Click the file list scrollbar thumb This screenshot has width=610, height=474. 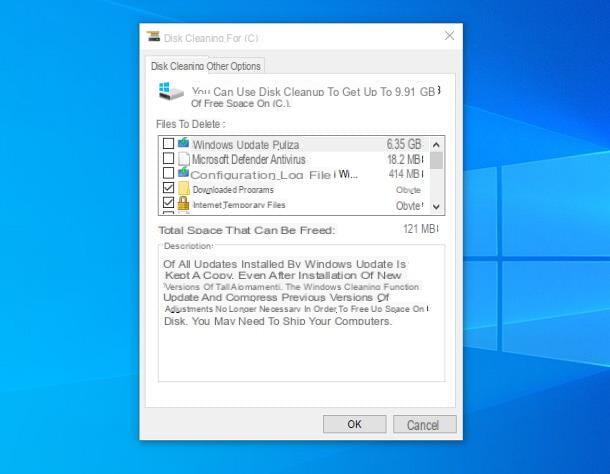pyautogui.click(x=436, y=160)
